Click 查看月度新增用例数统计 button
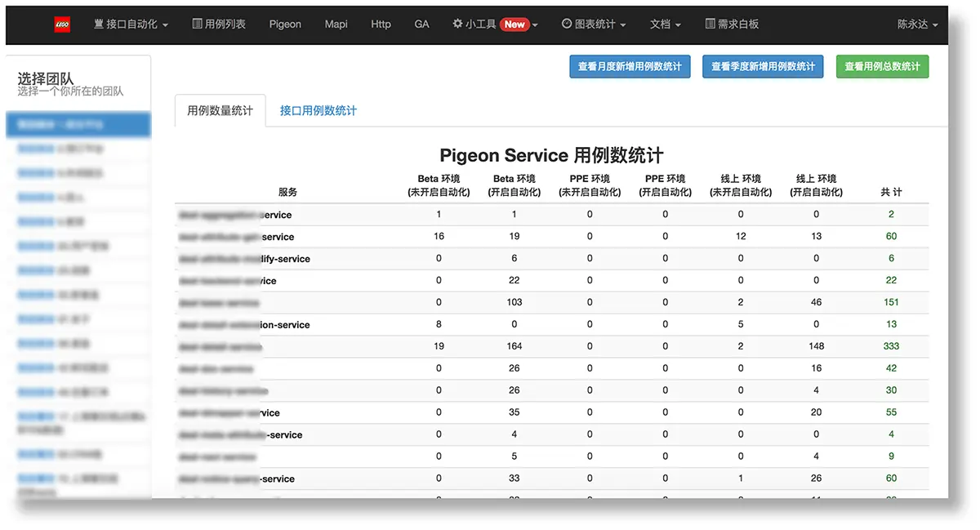This screenshot has width=980, height=530. point(630,67)
